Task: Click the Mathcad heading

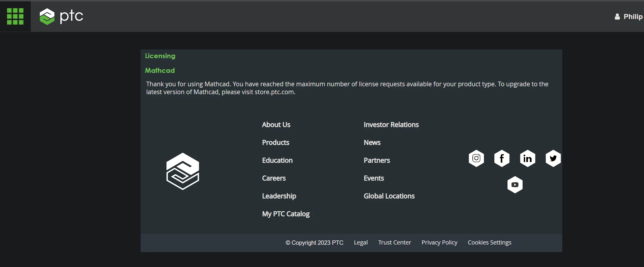Action: point(160,70)
